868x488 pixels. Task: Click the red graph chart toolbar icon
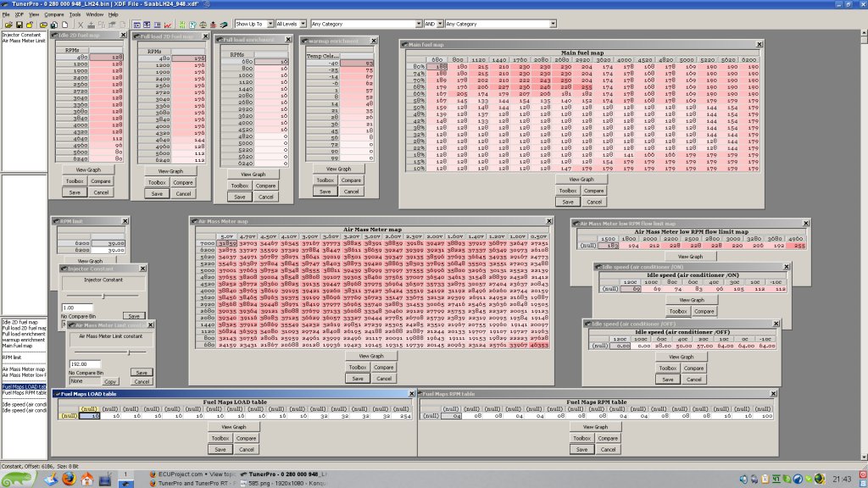click(168, 25)
